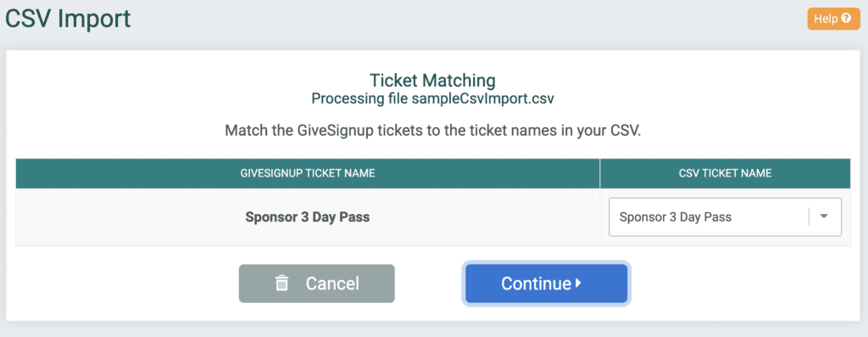Click the question mark icon in Help
This screenshot has width=868, height=337.
(845, 19)
